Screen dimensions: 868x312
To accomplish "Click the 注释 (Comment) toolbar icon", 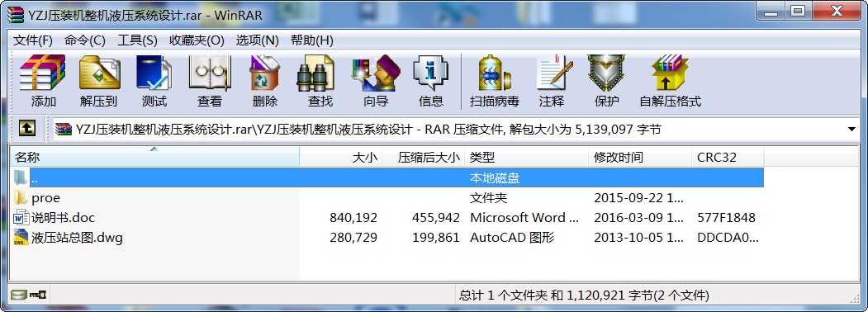I will (x=554, y=73).
